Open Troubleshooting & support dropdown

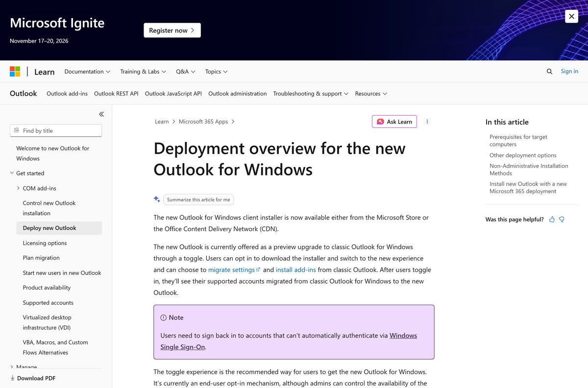pos(311,94)
